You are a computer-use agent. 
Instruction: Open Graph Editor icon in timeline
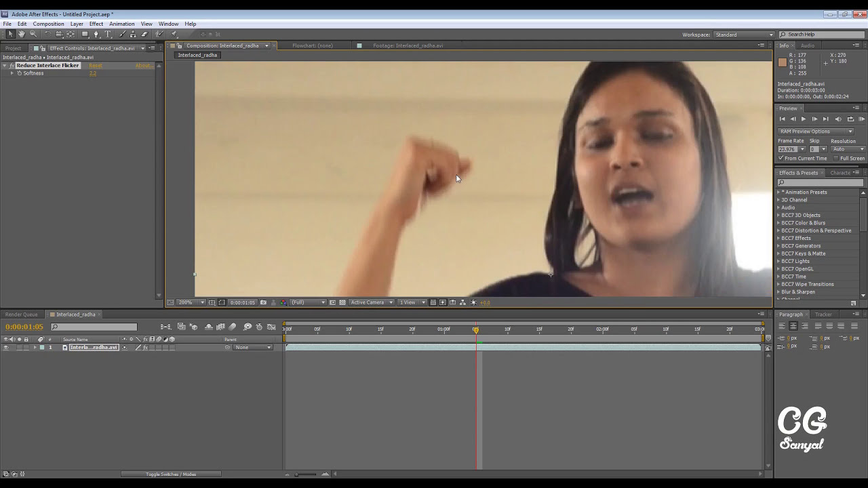click(x=272, y=327)
